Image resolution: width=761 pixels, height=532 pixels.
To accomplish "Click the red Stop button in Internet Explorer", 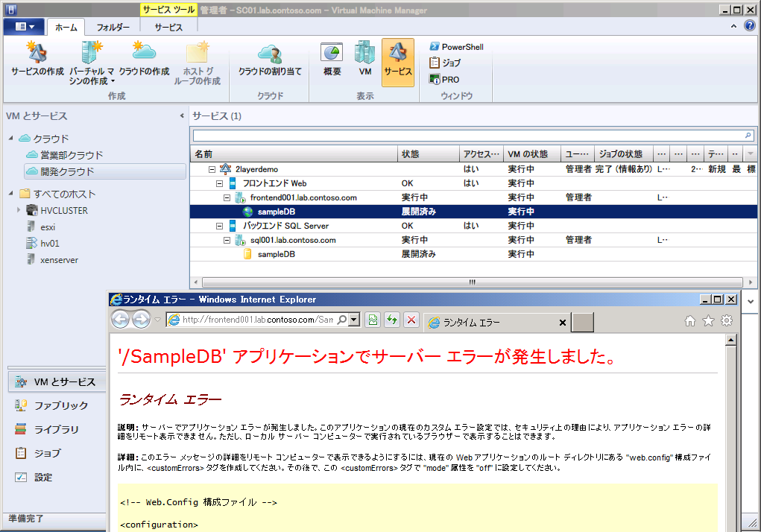I will click(411, 320).
